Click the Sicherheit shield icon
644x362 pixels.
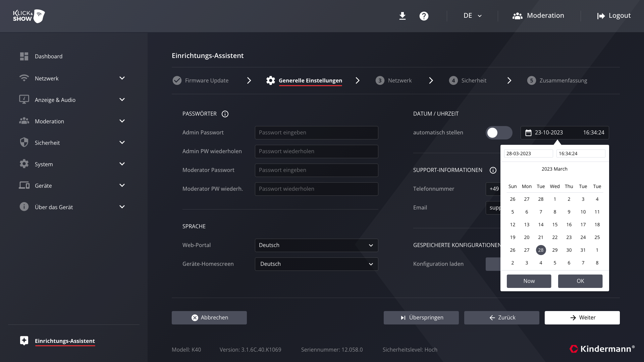click(24, 142)
